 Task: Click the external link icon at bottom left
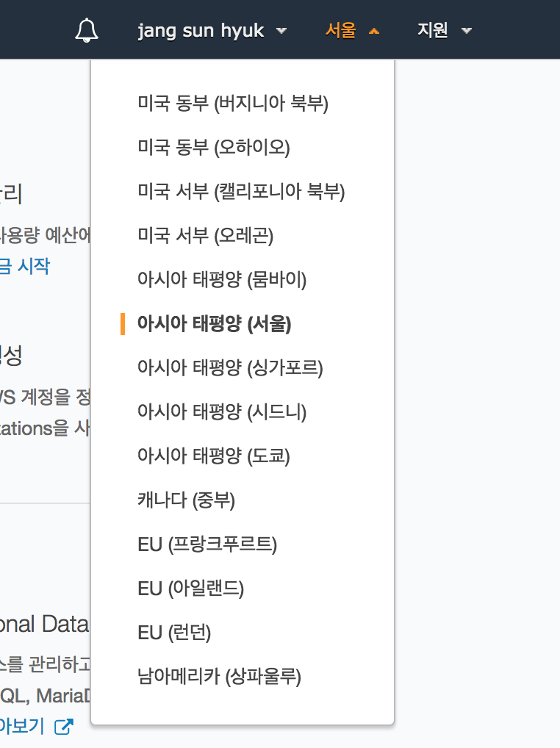65,727
